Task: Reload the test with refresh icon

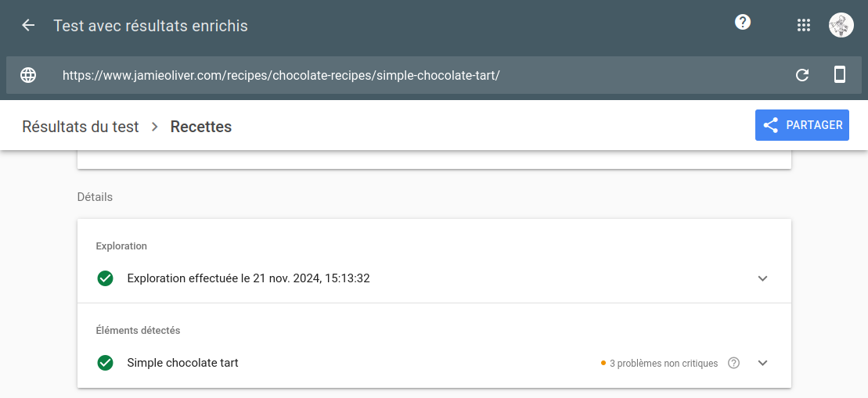Action: pos(801,75)
